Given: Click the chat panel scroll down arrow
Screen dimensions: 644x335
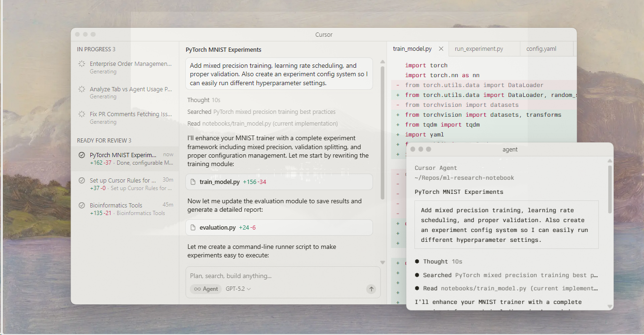Looking at the screenshot, I should coord(382,263).
